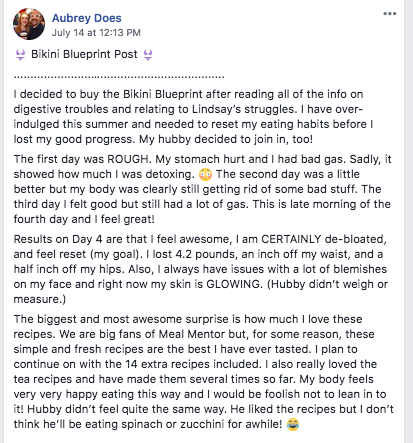Open the July 14 at 12:13 PM timestamp
The image size is (413, 443).
(96, 33)
